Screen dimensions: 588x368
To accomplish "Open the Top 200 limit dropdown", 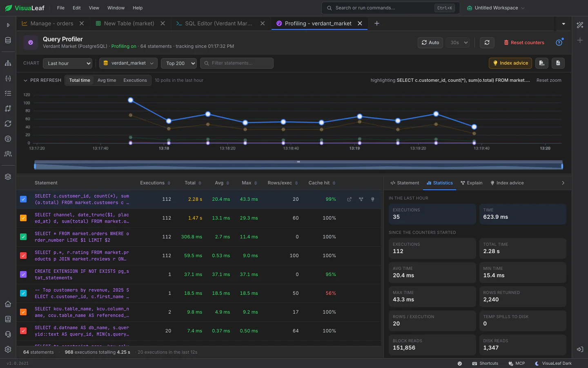I will click(x=179, y=63).
